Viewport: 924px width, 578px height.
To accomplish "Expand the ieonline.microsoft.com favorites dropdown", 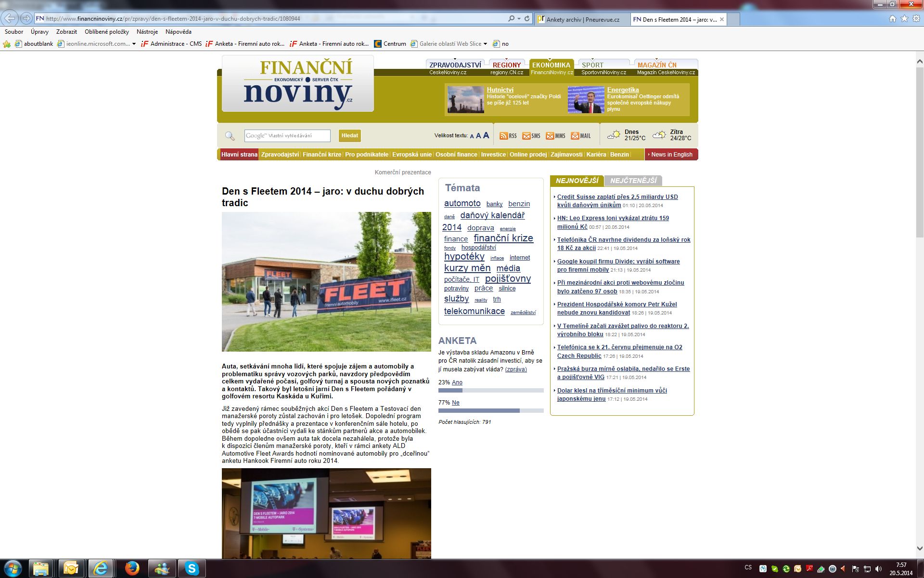I will pyautogui.click(x=134, y=44).
